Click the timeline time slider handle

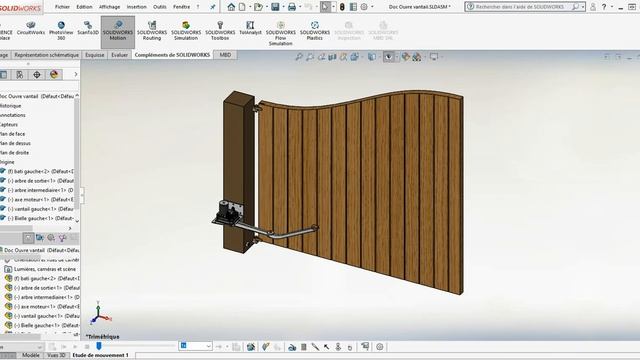99,346
